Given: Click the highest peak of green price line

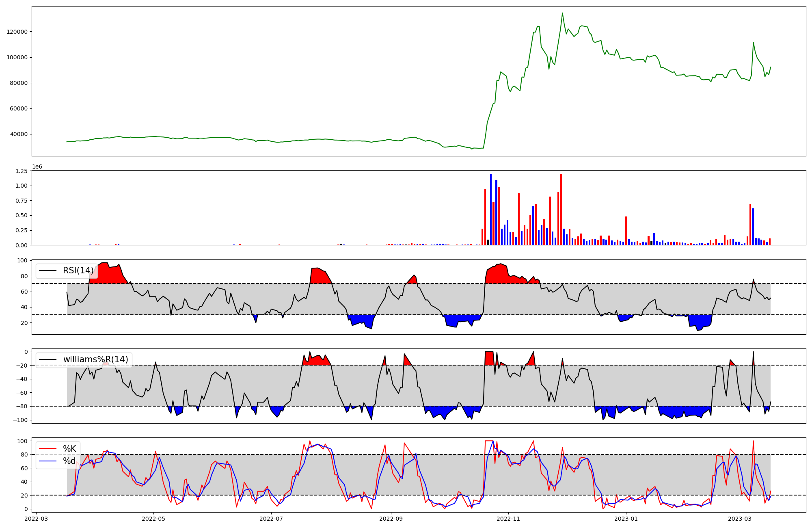Looking at the screenshot, I should point(562,13).
